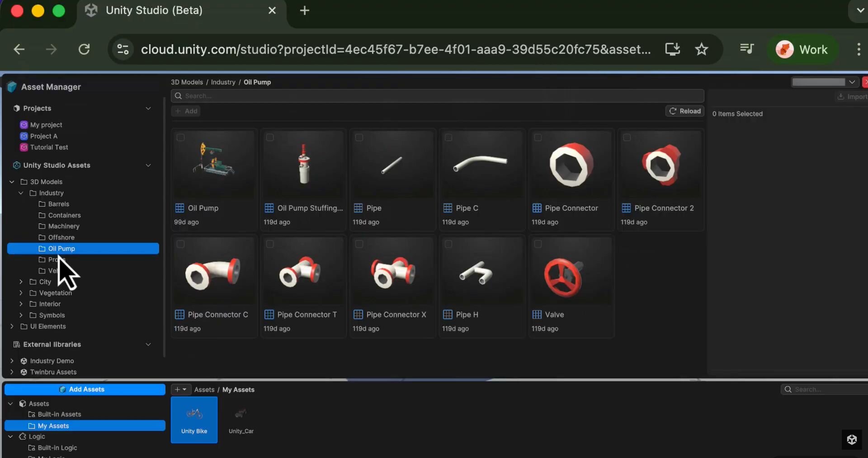The height and width of the screenshot is (458, 868).
Task: Click the install app icon in address bar
Action: click(672, 49)
